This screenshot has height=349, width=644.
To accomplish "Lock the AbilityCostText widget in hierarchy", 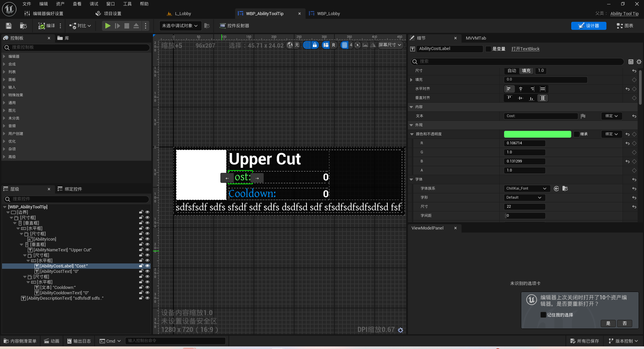I will [x=141, y=271].
